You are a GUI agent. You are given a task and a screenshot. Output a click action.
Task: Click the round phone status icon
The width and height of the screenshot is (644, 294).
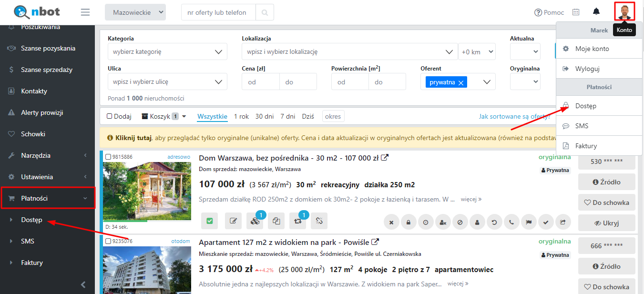point(511,222)
